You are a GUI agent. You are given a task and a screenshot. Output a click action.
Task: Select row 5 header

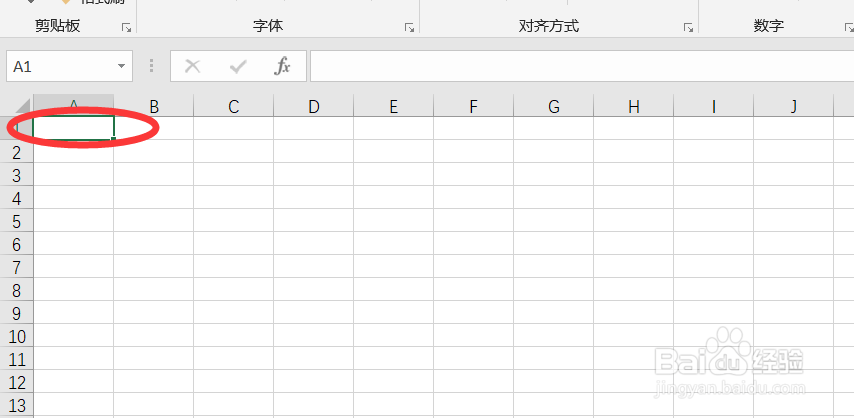click(17, 221)
